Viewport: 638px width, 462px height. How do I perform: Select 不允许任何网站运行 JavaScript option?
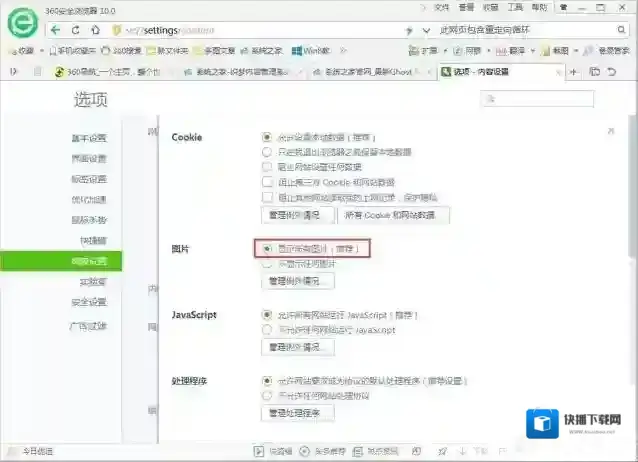coord(267,329)
